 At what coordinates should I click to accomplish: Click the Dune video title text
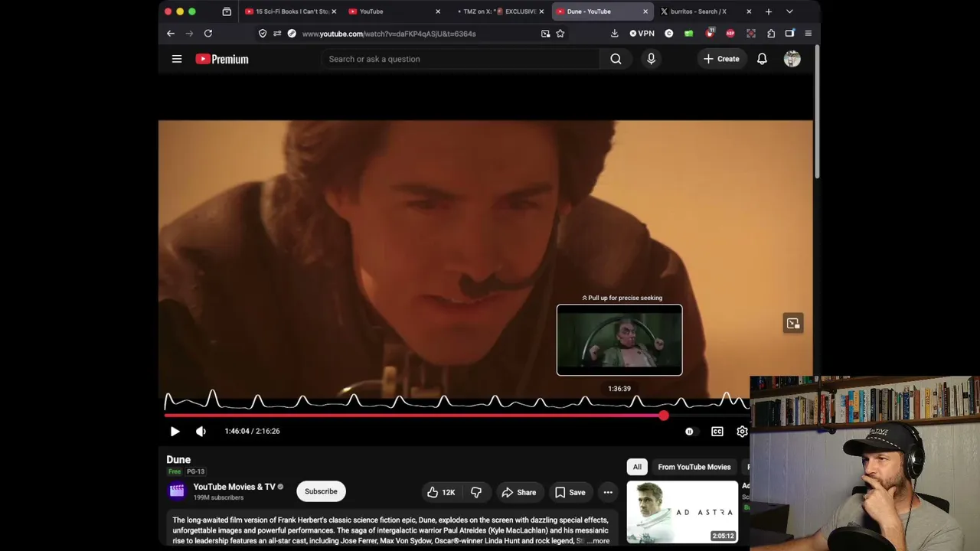178,460
